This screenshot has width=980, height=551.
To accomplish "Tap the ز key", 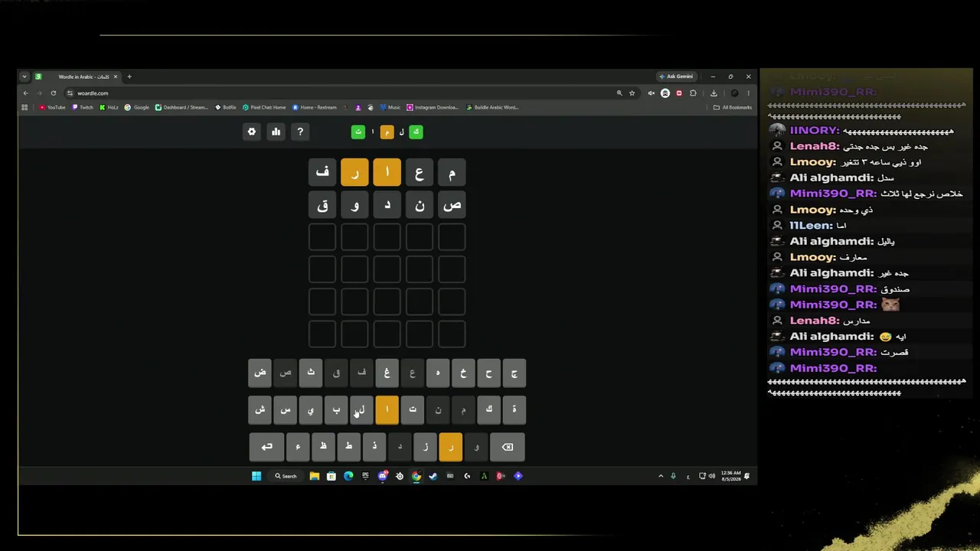I will (425, 447).
